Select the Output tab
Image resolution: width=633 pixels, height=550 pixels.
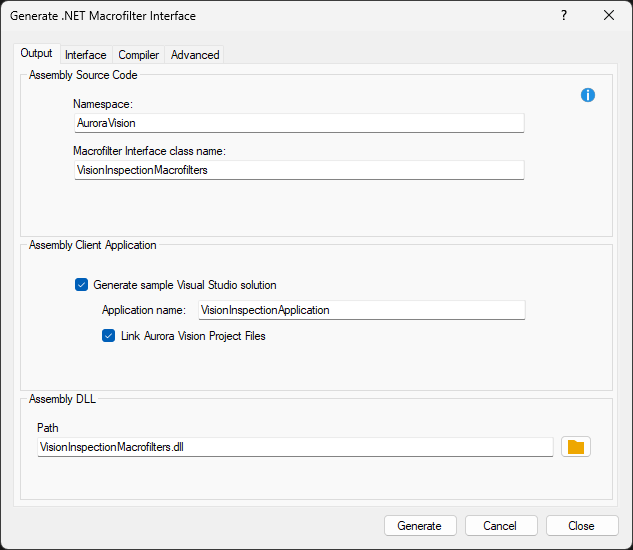coord(37,54)
